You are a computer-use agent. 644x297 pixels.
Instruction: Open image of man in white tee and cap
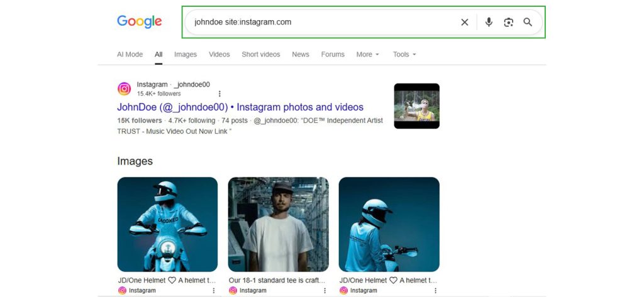tap(279, 224)
